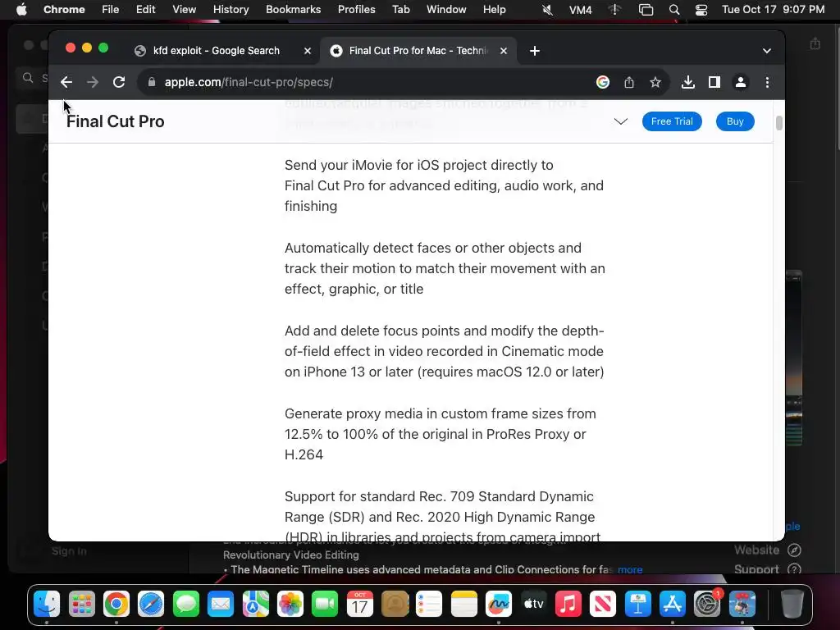Open Chrome three-dot menu

(767, 82)
